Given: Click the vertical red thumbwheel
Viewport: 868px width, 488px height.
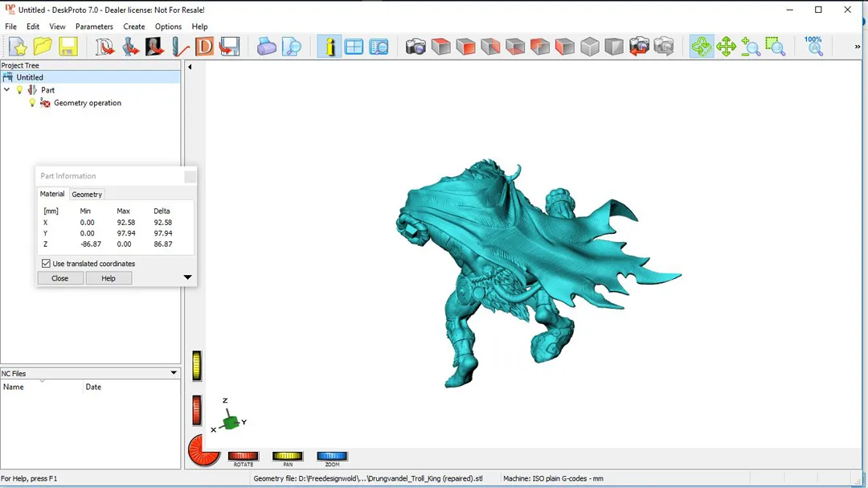Looking at the screenshot, I should [197, 410].
